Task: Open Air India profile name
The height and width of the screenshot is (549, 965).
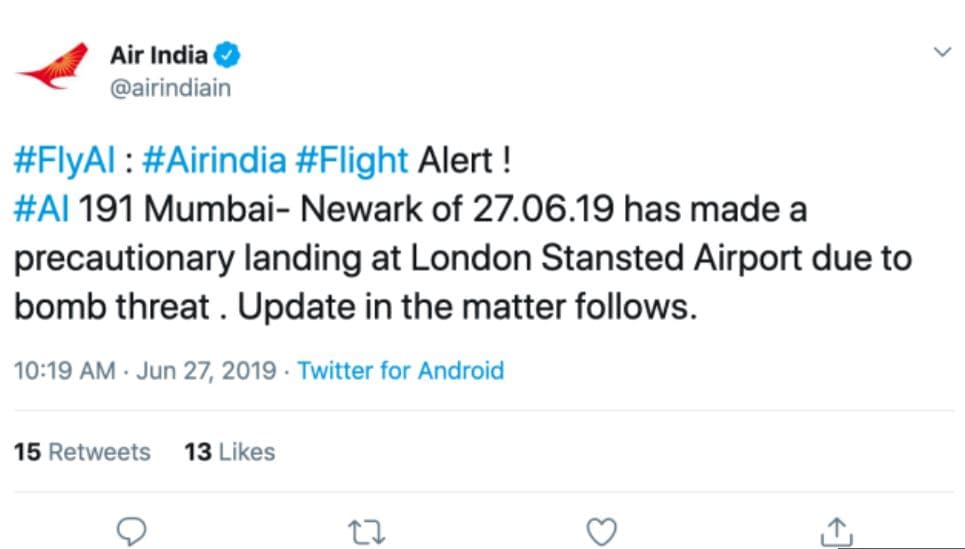Action: pos(159,55)
